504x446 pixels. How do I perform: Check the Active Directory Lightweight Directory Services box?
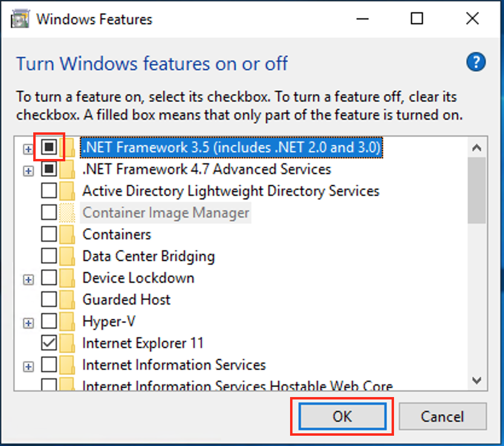48,191
